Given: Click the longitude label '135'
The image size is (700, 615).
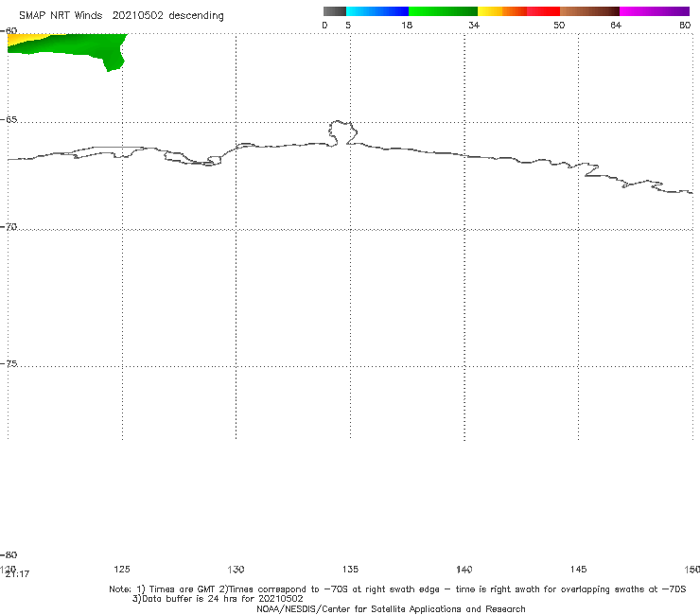Looking at the screenshot, I should (x=350, y=569).
